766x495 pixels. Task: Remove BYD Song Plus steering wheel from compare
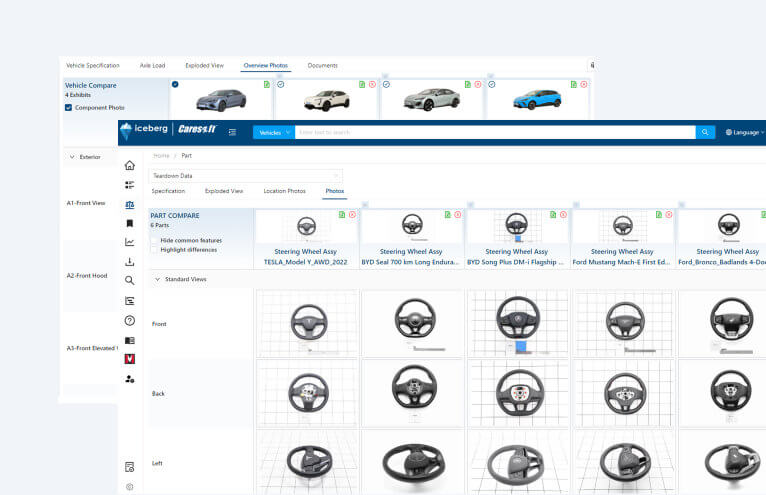[563, 215]
